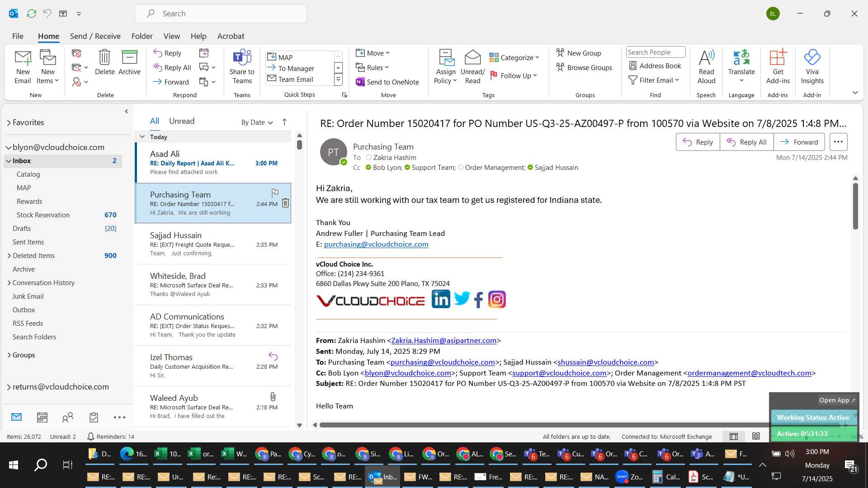Toggle Unread/Read envelope icon
868x488 pixels.
click(x=472, y=67)
